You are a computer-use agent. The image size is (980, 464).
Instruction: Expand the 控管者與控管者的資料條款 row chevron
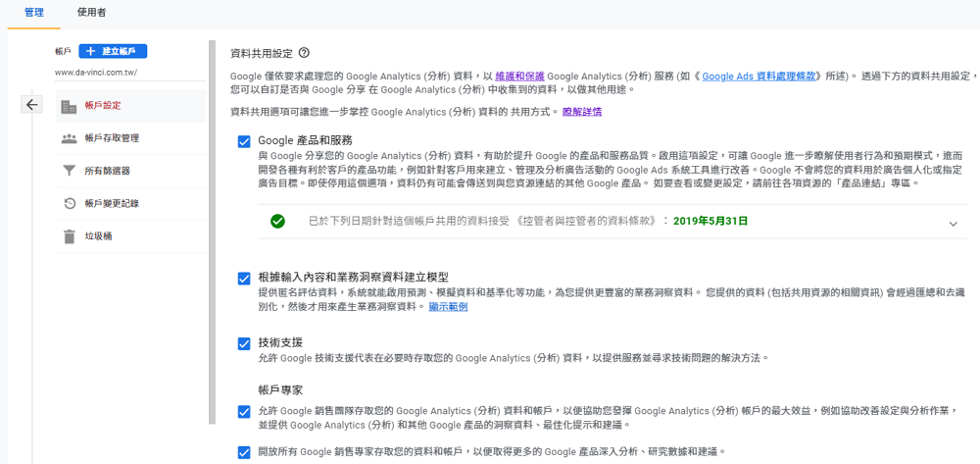coord(953,224)
